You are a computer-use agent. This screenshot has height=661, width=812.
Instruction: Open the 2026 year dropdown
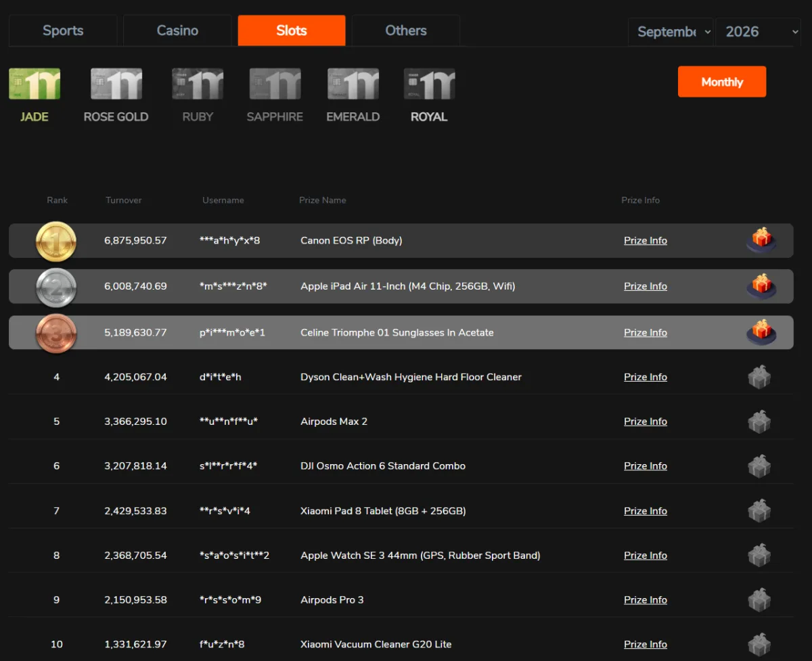click(x=759, y=32)
